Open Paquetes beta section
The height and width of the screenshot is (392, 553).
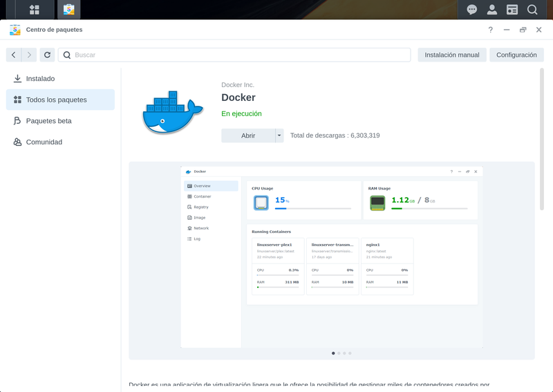pos(60,121)
